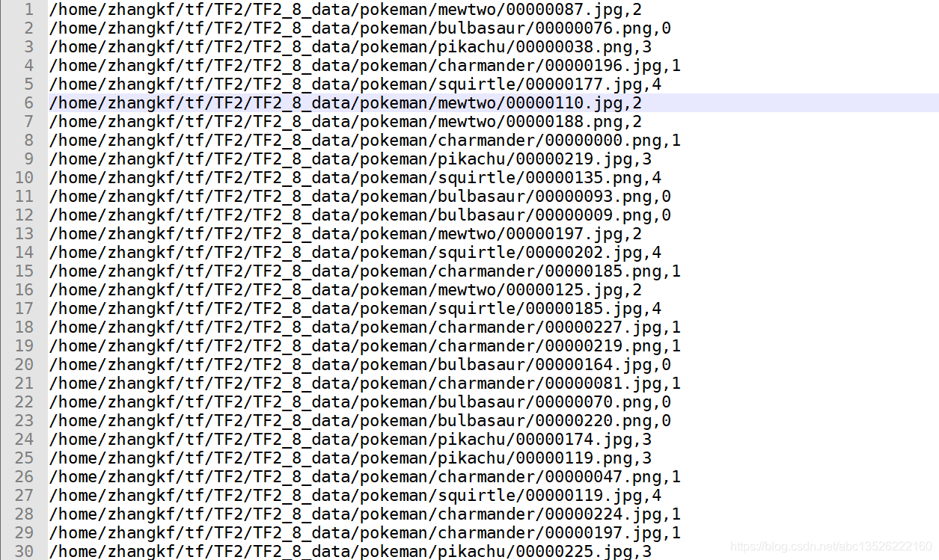The width and height of the screenshot is (939, 560).
Task: Click line 15 path charmander/00000185.png,1
Action: [364, 271]
